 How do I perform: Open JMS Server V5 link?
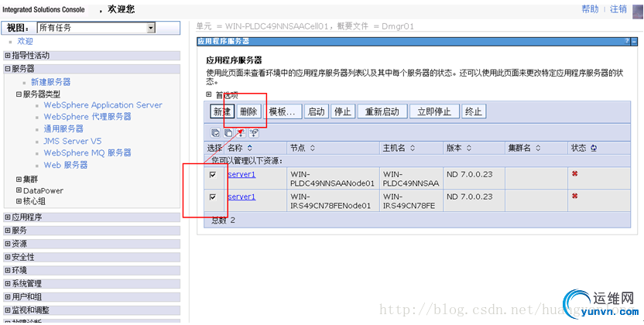[x=73, y=141]
